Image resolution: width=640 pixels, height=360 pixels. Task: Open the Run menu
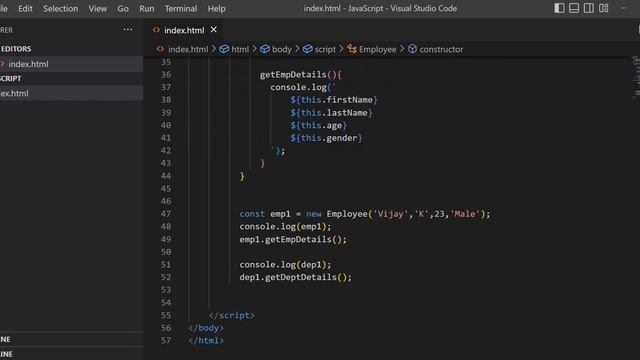pyautogui.click(x=147, y=9)
